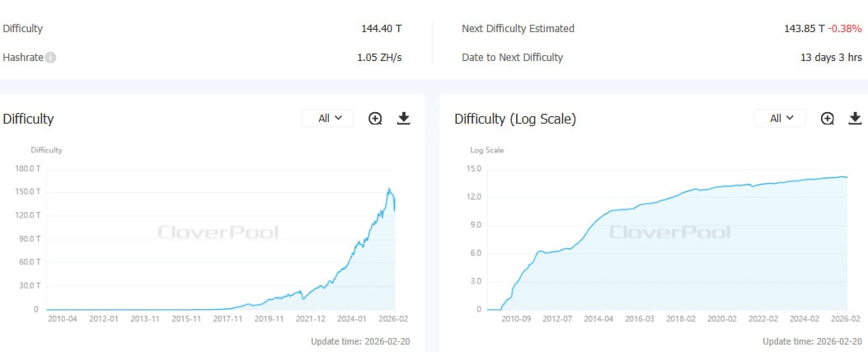Click the Next Difficulty Estimated label
Viewport: 868px width, 352px height.
point(518,29)
